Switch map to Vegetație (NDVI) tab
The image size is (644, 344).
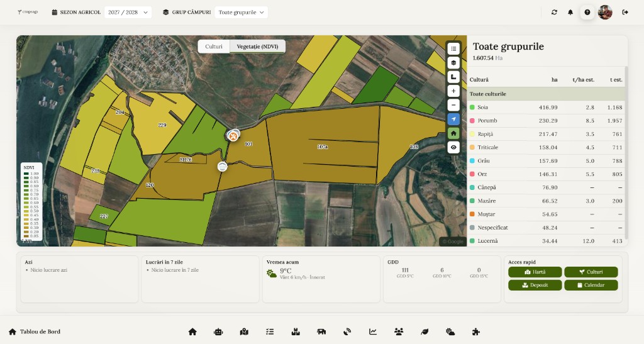(x=257, y=47)
